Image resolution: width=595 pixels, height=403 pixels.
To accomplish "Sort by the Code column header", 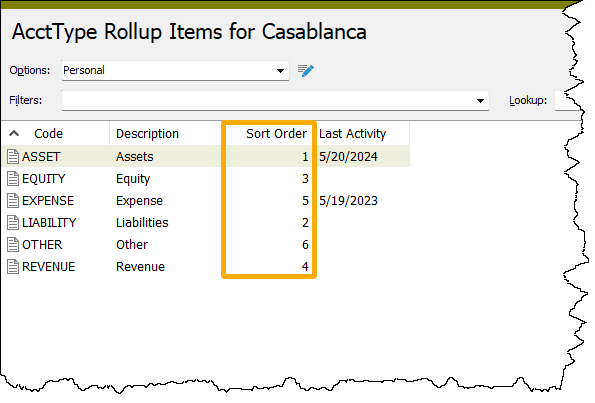I will click(48, 134).
